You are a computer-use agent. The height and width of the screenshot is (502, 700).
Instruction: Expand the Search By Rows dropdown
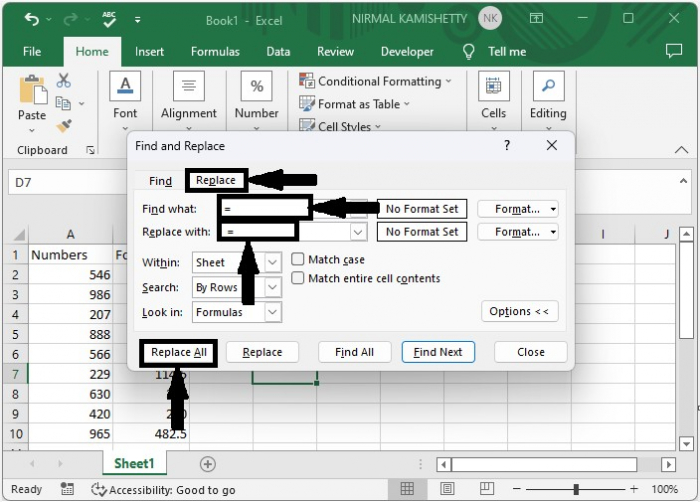pyautogui.click(x=273, y=287)
